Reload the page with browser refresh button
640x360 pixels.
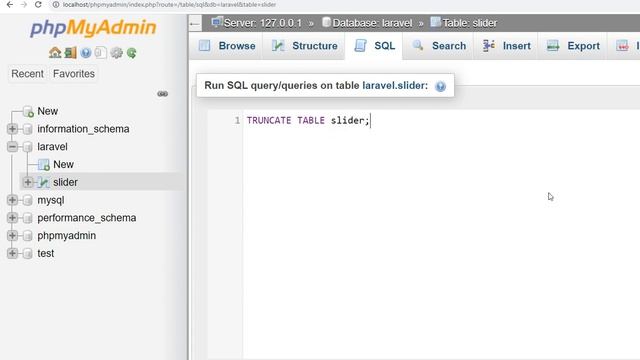(38, 4)
